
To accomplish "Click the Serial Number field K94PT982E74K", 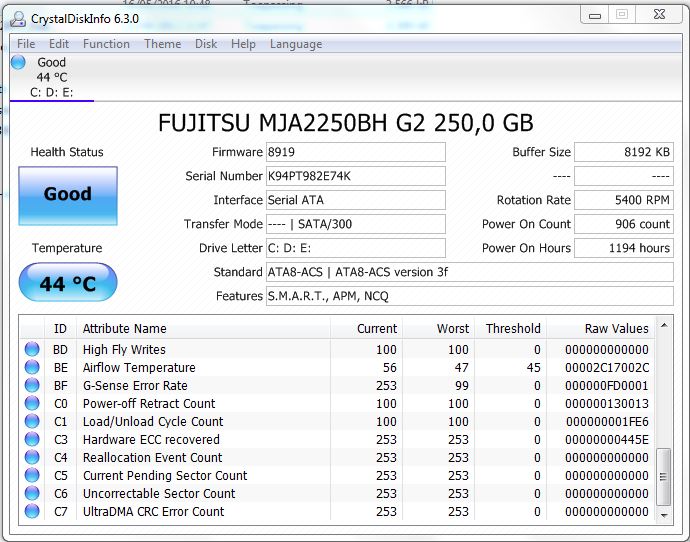I will point(356,176).
